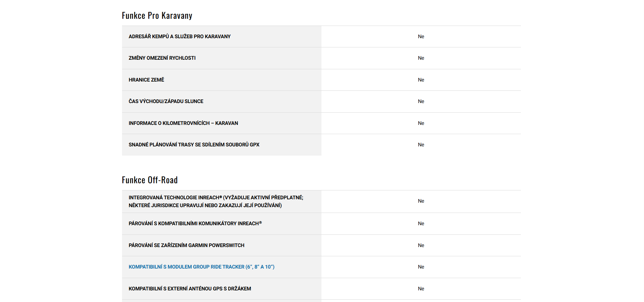Select Ne value beside Group Ride Tracker
Screen dimensions: 644x302
point(421,267)
